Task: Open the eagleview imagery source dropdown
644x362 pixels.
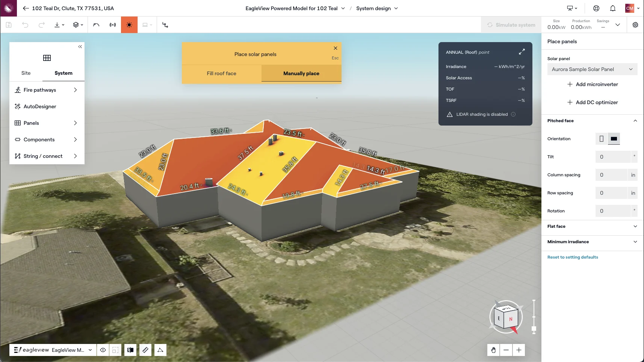Action: point(53,350)
